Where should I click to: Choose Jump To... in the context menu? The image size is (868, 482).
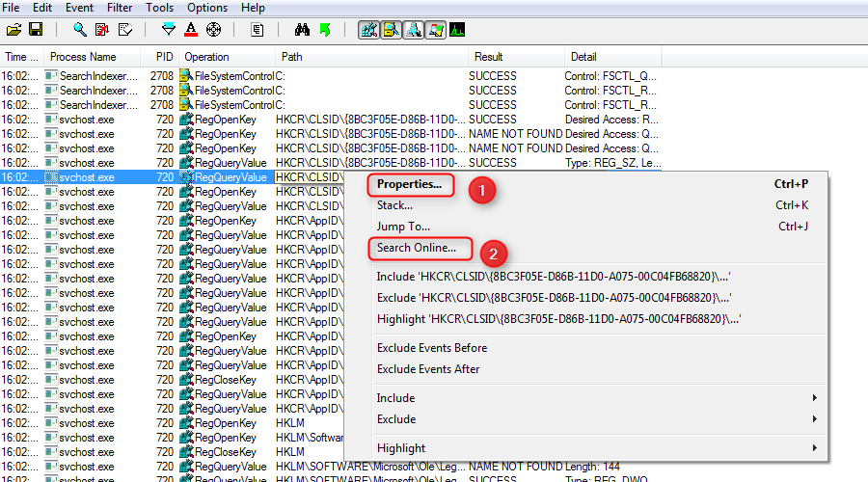point(403,227)
